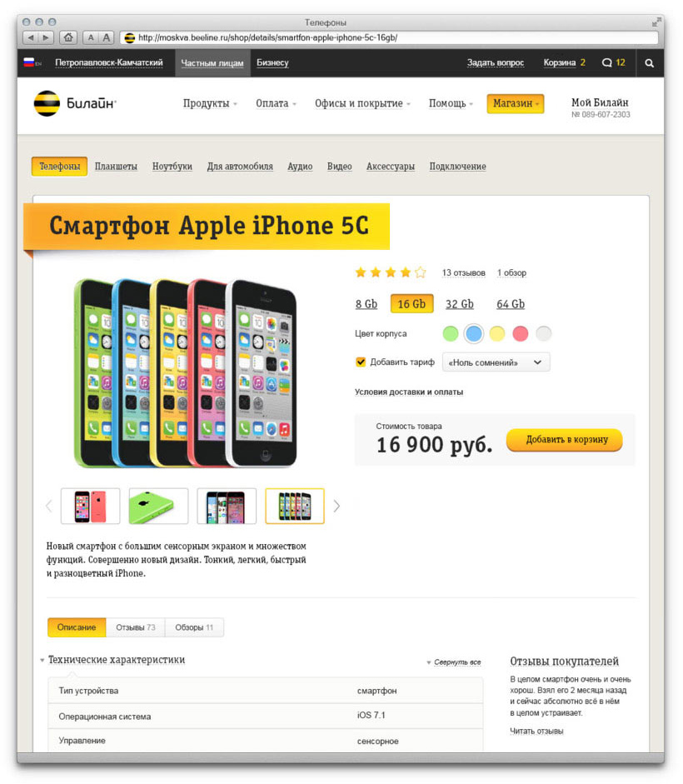
Task: Open the Планшеты category tab
Action: click(x=116, y=167)
